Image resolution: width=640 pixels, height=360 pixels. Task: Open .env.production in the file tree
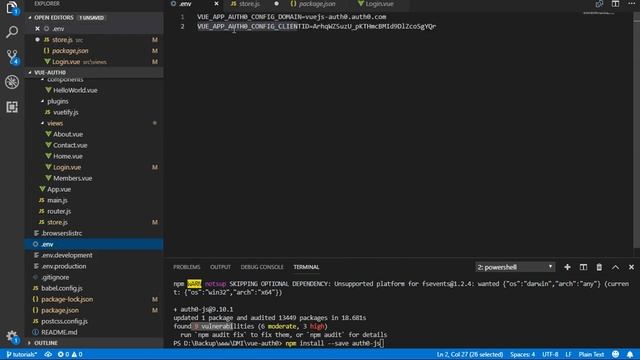point(64,267)
